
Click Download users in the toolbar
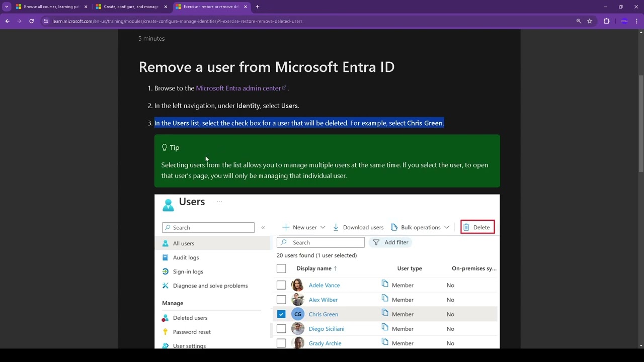click(358, 227)
